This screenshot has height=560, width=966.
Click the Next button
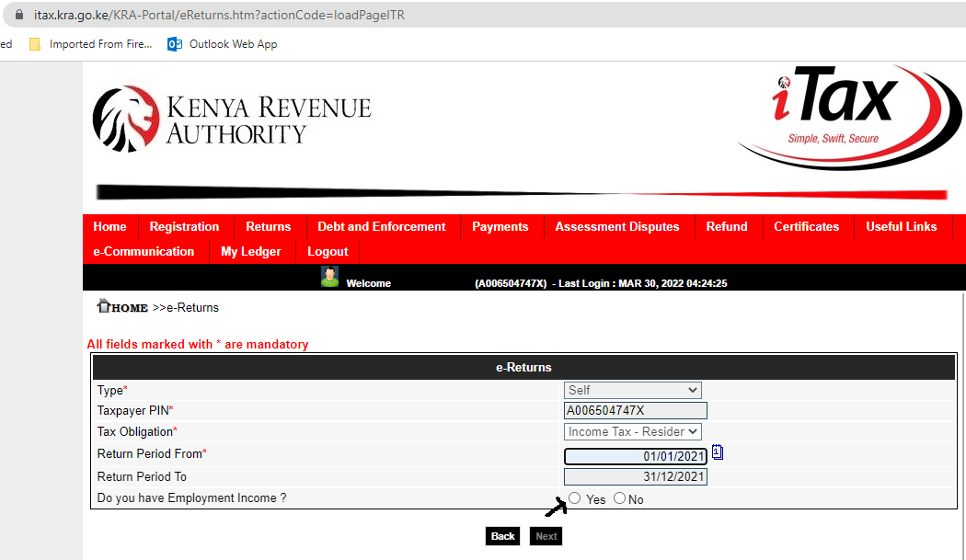(x=546, y=535)
